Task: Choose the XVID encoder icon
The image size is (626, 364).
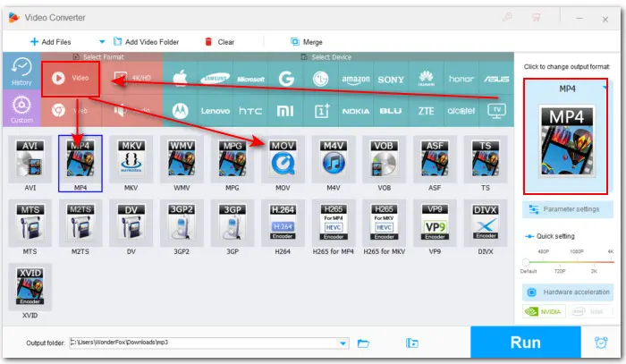Action: (x=30, y=287)
